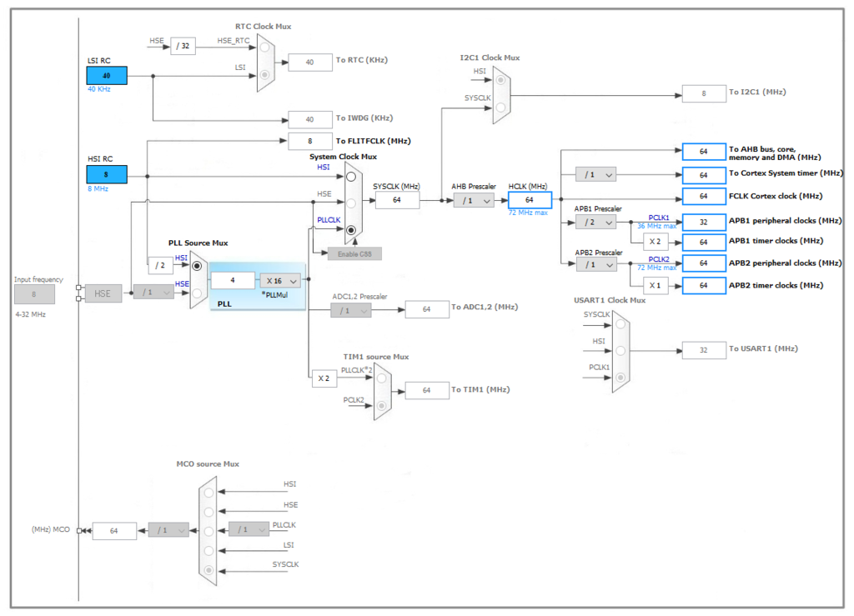Select PLLCLK input in the System Clock Mux
Image resolution: width=854 pixels, height=616 pixels.
click(351, 232)
